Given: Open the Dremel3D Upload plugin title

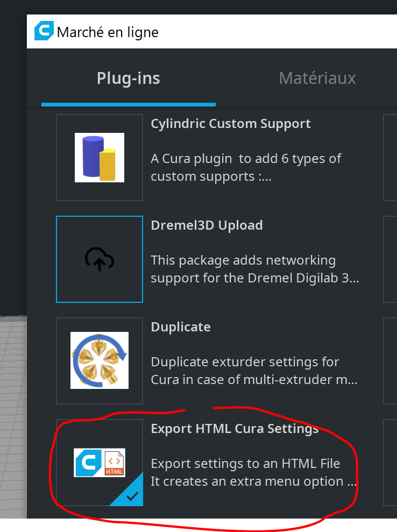Looking at the screenshot, I should point(207,225).
